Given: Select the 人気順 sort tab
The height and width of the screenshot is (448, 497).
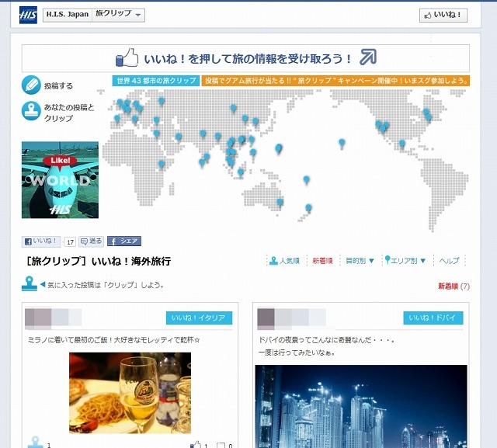Looking at the screenshot, I should coord(284,261).
